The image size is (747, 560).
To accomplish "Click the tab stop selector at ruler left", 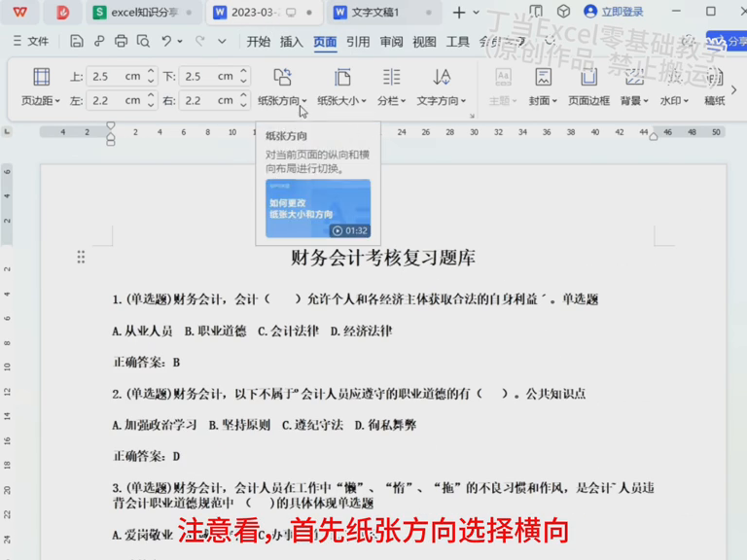I will coord(7,131).
